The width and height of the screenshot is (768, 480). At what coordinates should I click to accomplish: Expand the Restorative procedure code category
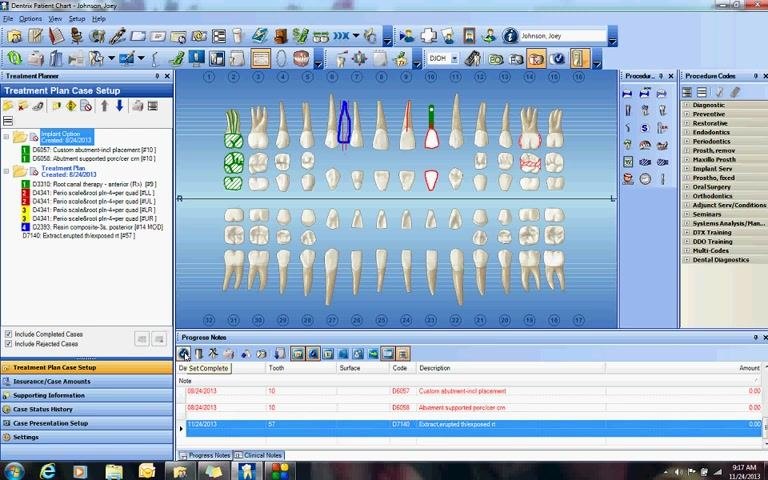[x=686, y=123]
